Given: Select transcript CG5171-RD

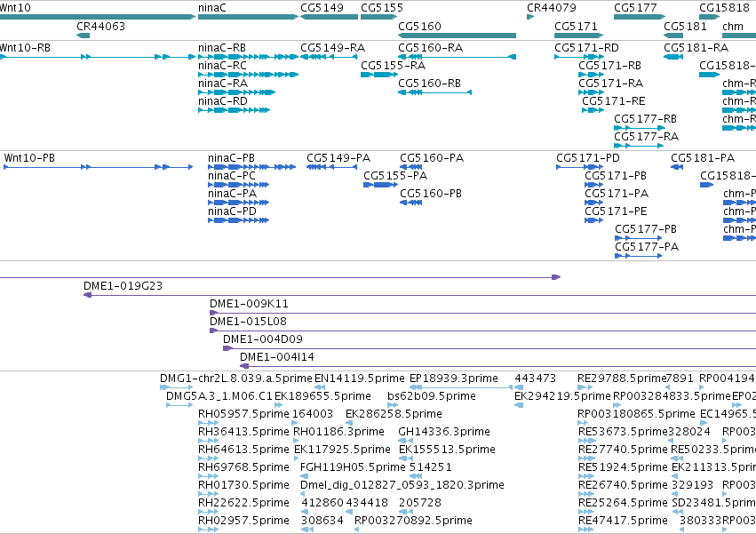Looking at the screenshot, I should pyautogui.click(x=587, y=48).
